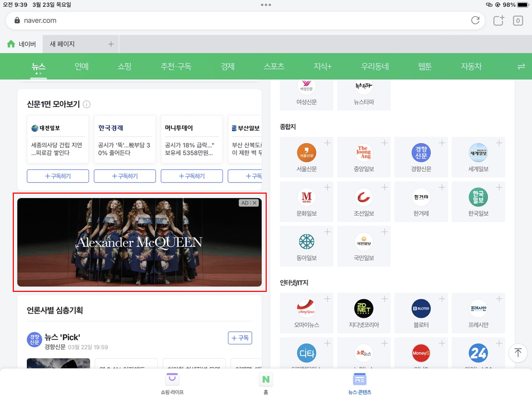532x399 pixels.
Task: Subscribe to 한겨레 with plus
Action: click(x=442, y=187)
